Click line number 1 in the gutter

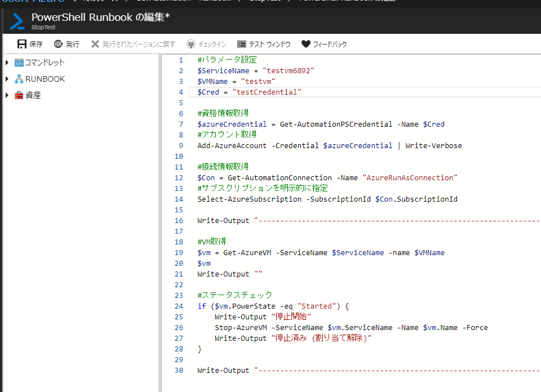[181, 60]
